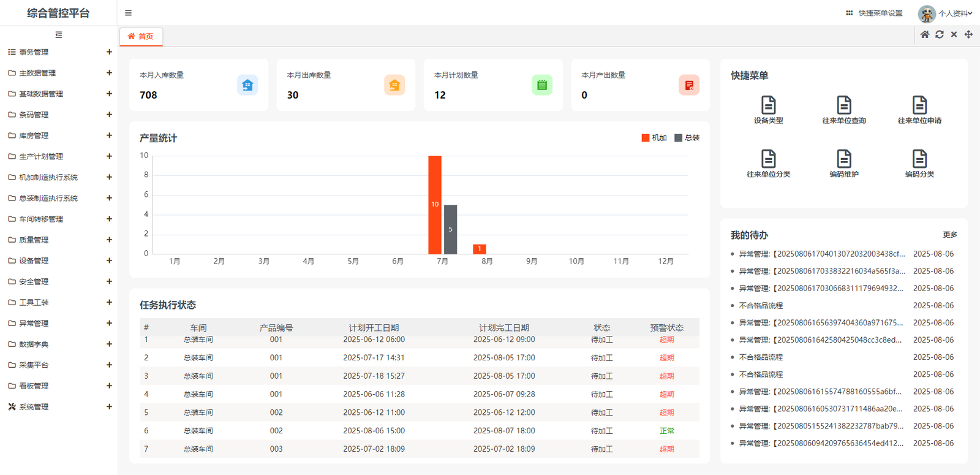Open 往来单位查询 shortcut
Viewport: 980px width, 475px height.
coord(844,110)
